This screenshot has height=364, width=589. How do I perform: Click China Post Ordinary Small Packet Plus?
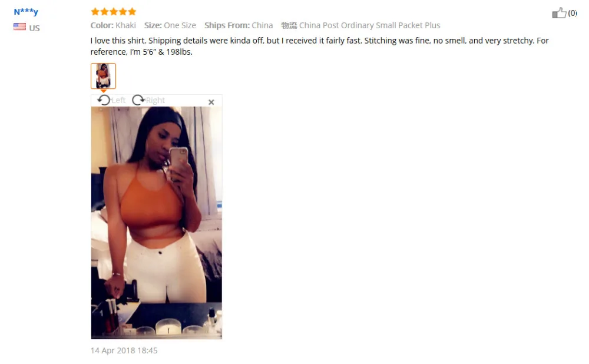click(370, 25)
